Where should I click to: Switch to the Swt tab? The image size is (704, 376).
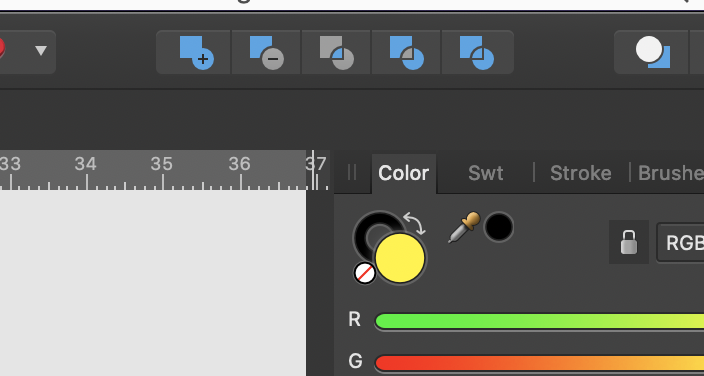[485, 173]
